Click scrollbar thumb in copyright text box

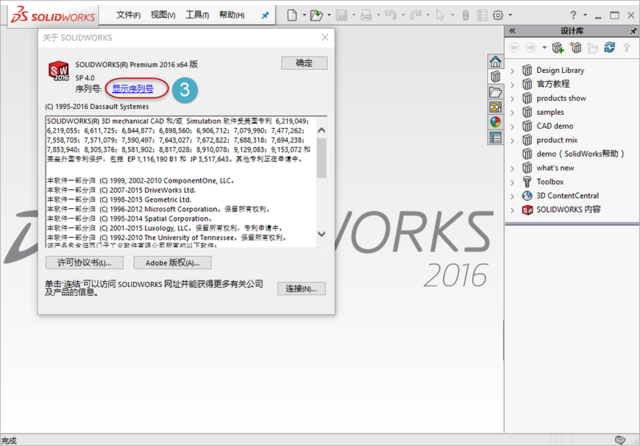click(322, 158)
